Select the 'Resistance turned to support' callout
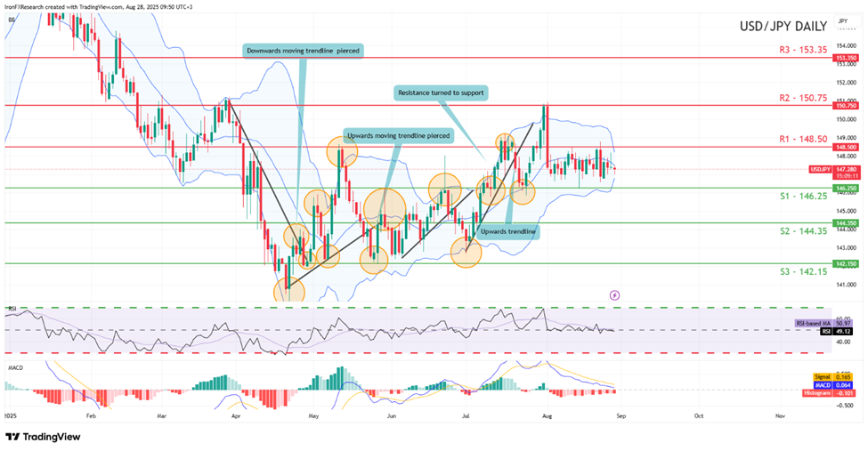 tap(442, 93)
